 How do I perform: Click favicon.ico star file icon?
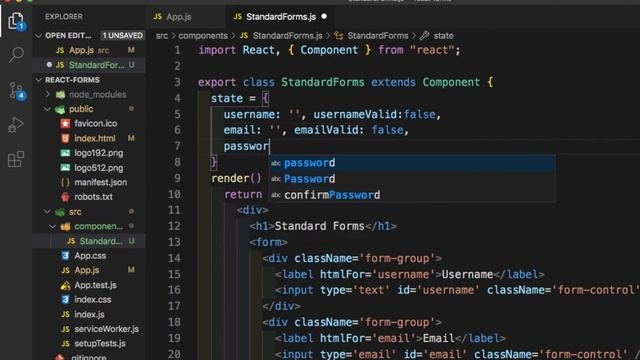click(65, 123)
